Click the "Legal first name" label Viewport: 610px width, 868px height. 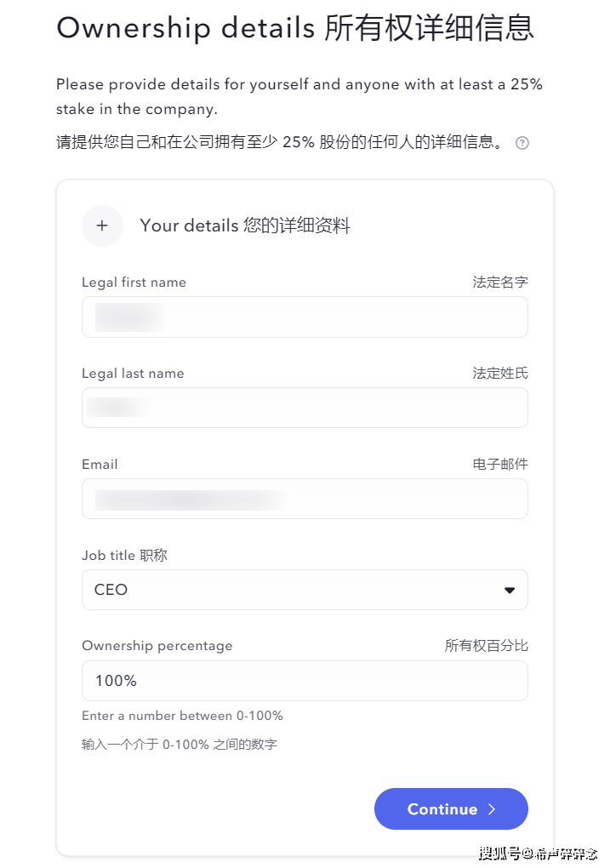pos(134,283)
